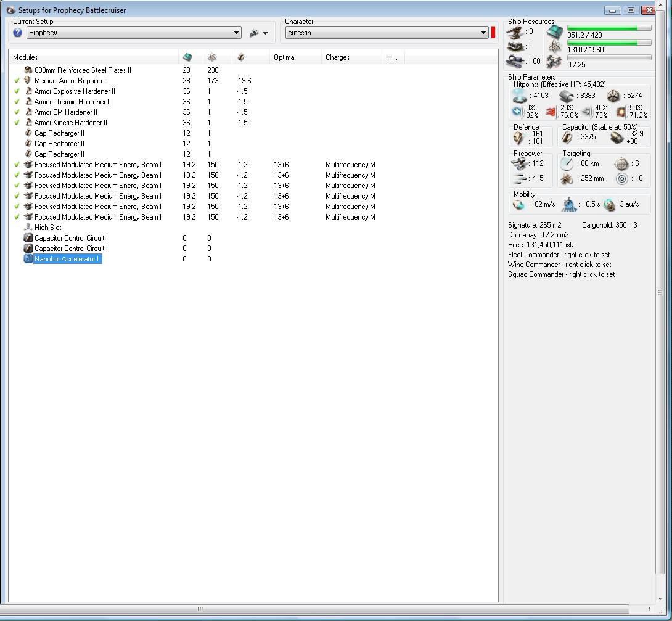Click the Cargohold: 350 m3 text
Screen dimensions: 672x621
[x=610, y=225]
